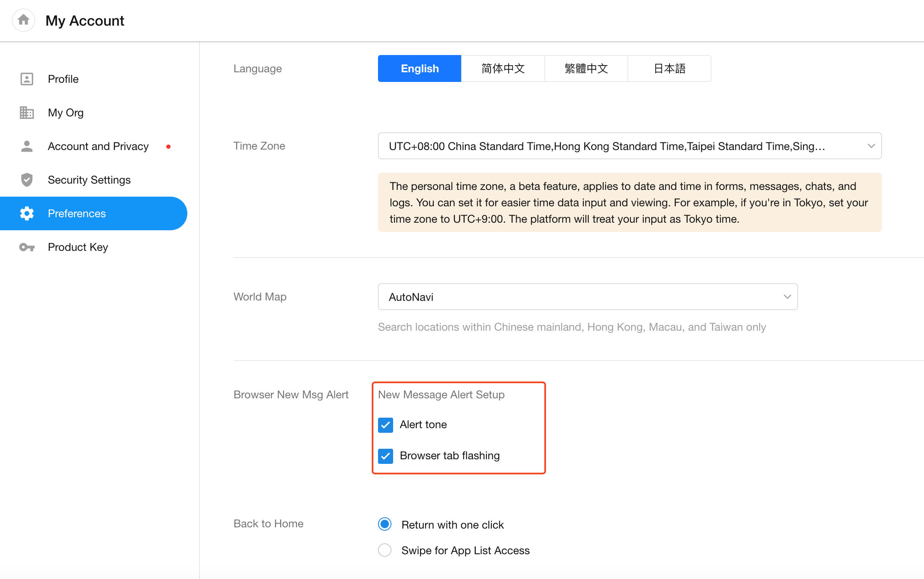The width and height of the screenshot is (924, 579).
Task: Open Security Settings in sidebar
Action: click(89, 180)
